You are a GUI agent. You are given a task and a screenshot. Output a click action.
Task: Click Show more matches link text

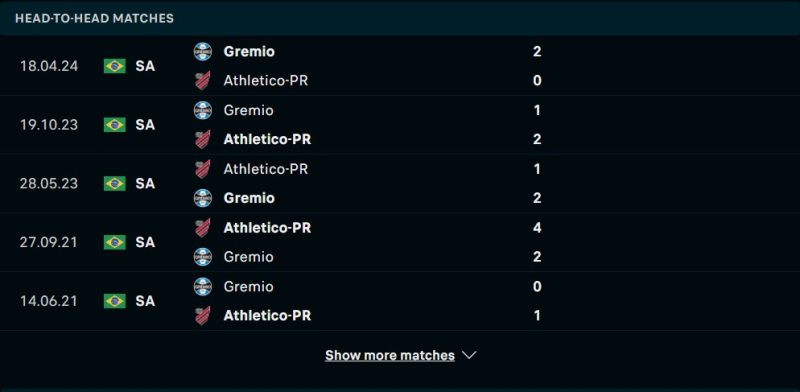(390, 355)
